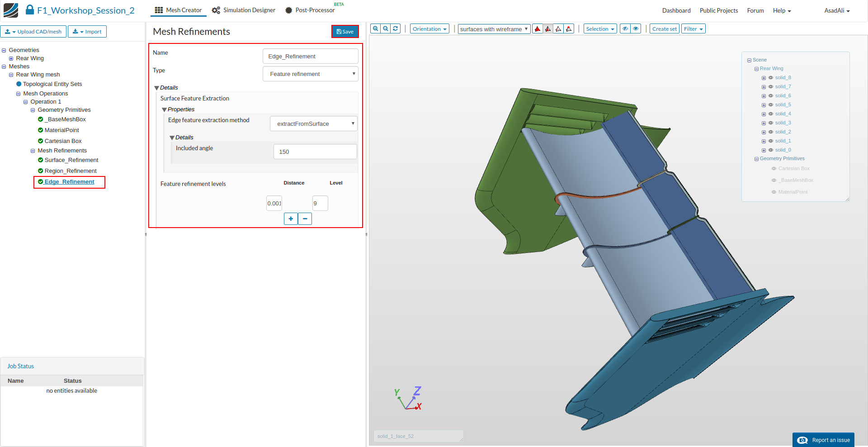Image resolution: width=868 pixels, height=447 pixels.
Task: Select the solid red pyramid render icon
Action: point(538,29)
